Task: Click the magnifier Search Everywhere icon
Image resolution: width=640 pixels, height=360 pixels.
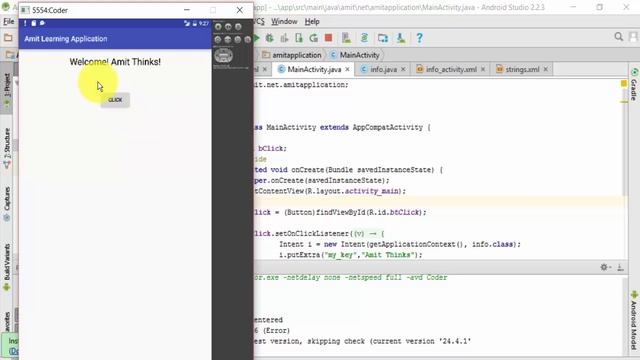Action: (618, 37)
